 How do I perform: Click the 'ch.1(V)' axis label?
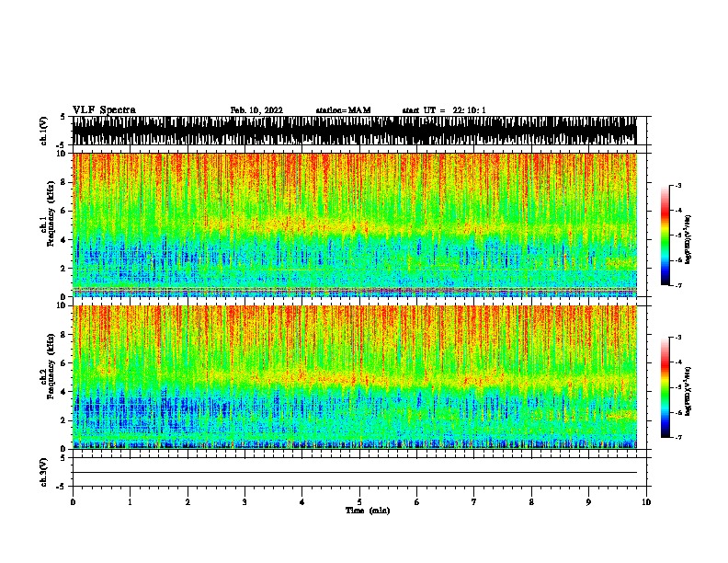coord(44,131)
